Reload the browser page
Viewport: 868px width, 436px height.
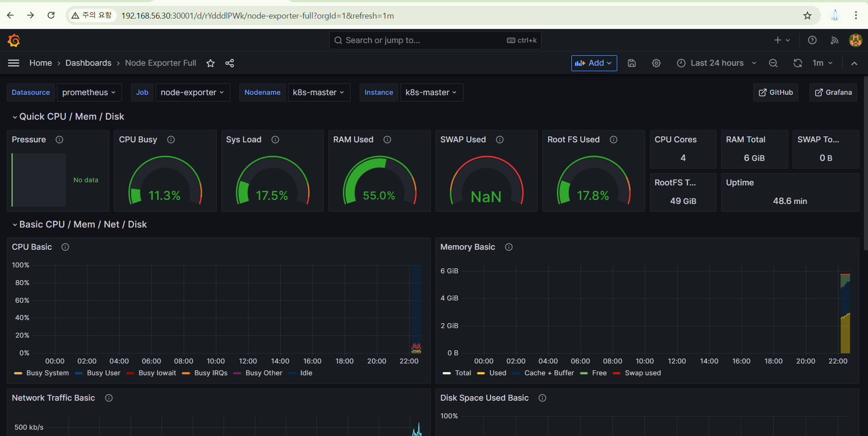coord(51,15)
